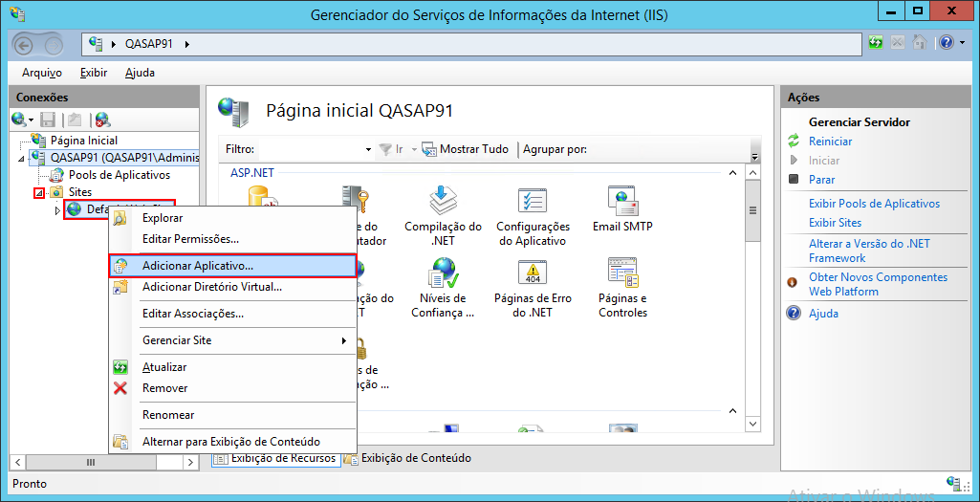The image size is (980, 502).
Task: Click Exibir Pools de Aplicativos link
Action: (x=874, y=204)
